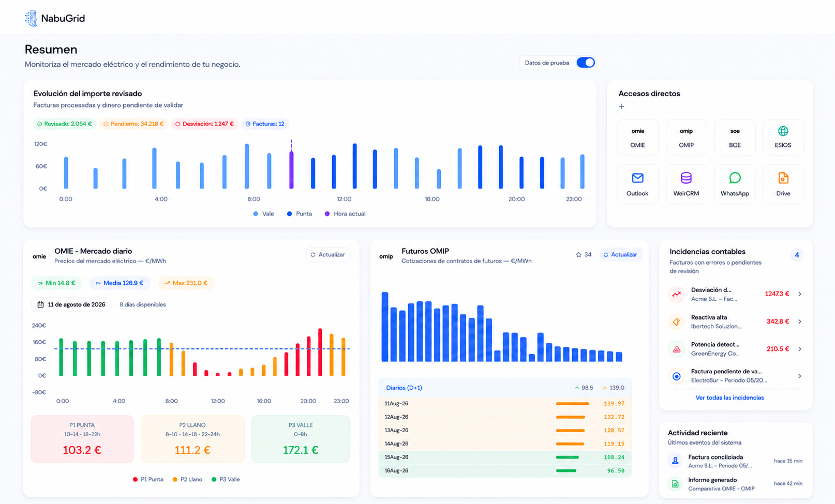Click the green price bar for 16Aug-26
The image size is (835, 504).
566,471
